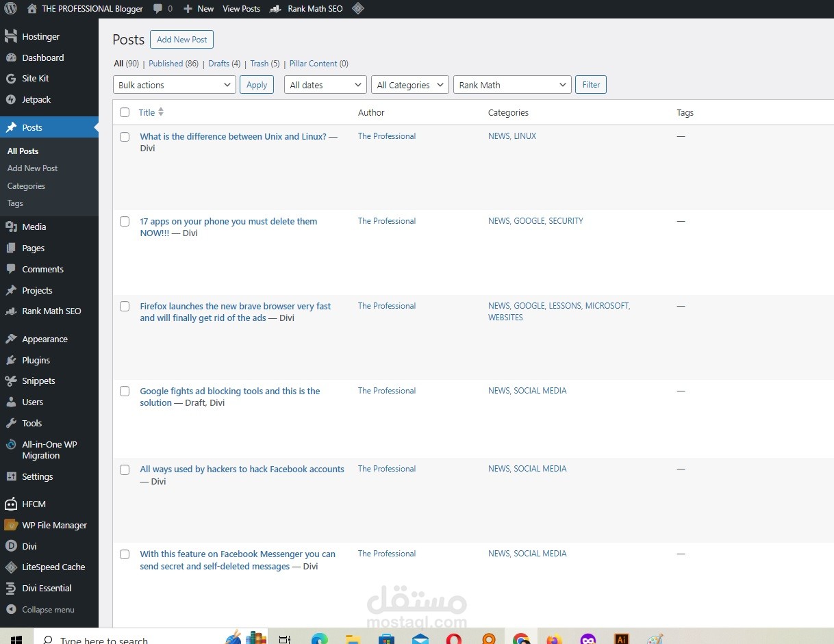This screenshot has height=644, width=834.
Task: Open author link on Google ad blocking row
Action: pyautogui.click(x=387, y=391)
